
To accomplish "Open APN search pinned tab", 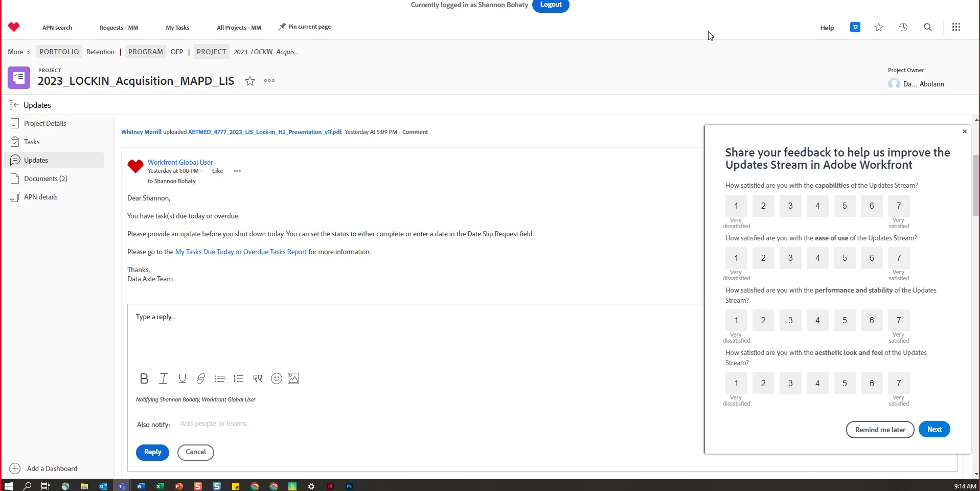I will tap(57, 28).
